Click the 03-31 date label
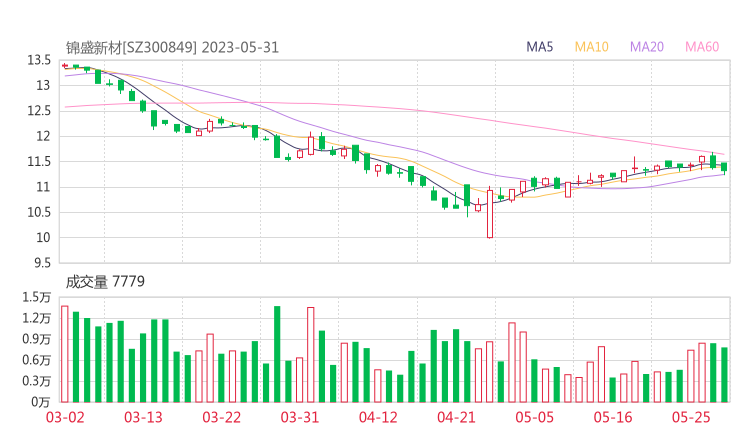This screenshot has height=440, width=740. pyautogui.click(x=300, y=417)
